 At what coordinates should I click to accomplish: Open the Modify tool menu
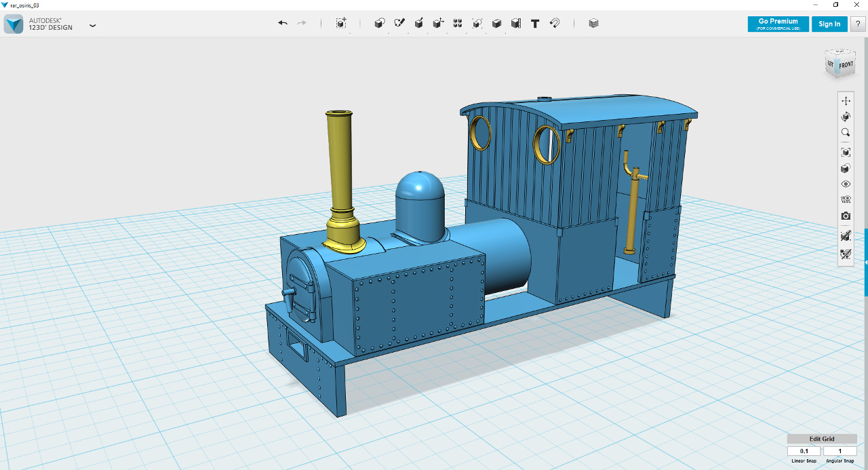(439, 23)
